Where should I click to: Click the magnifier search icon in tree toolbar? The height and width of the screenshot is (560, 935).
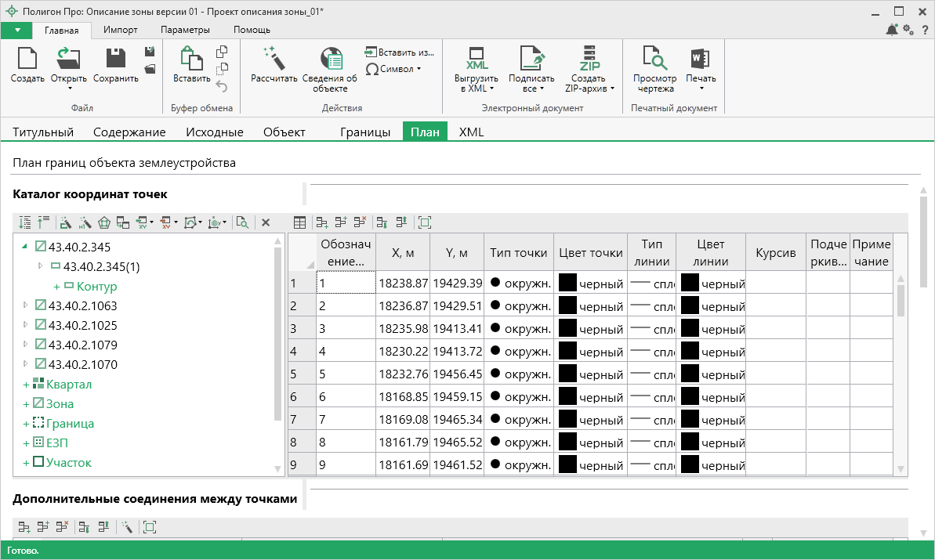[243, 222]
